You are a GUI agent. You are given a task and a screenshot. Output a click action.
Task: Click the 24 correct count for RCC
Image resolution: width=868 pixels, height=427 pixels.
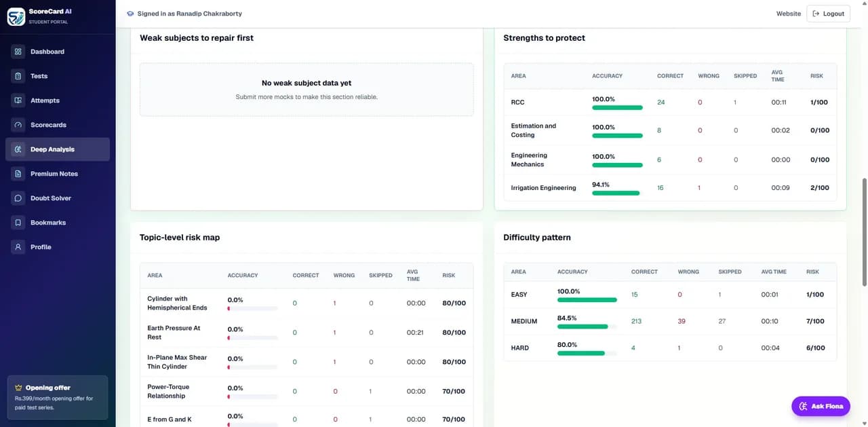point(660,103)
